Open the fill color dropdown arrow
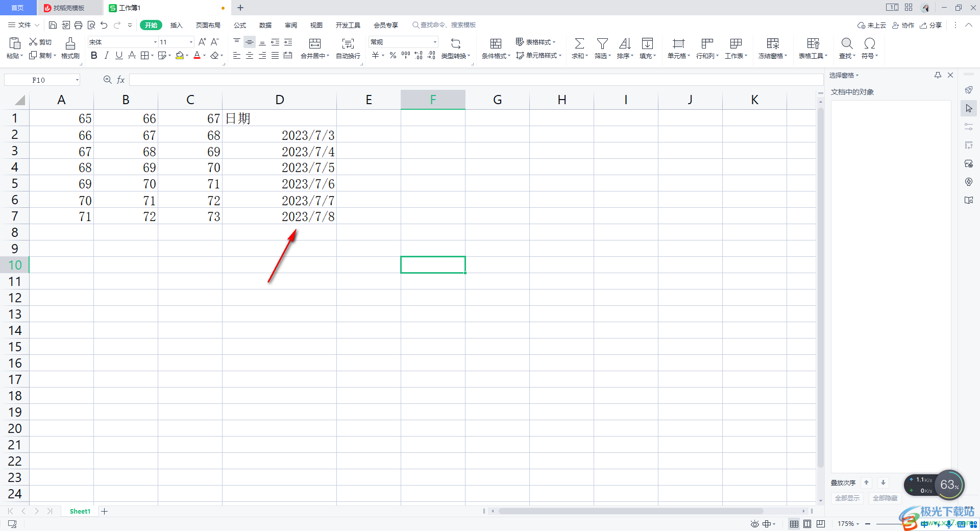This screenshot has width=980, height=531. coord(187,56)
